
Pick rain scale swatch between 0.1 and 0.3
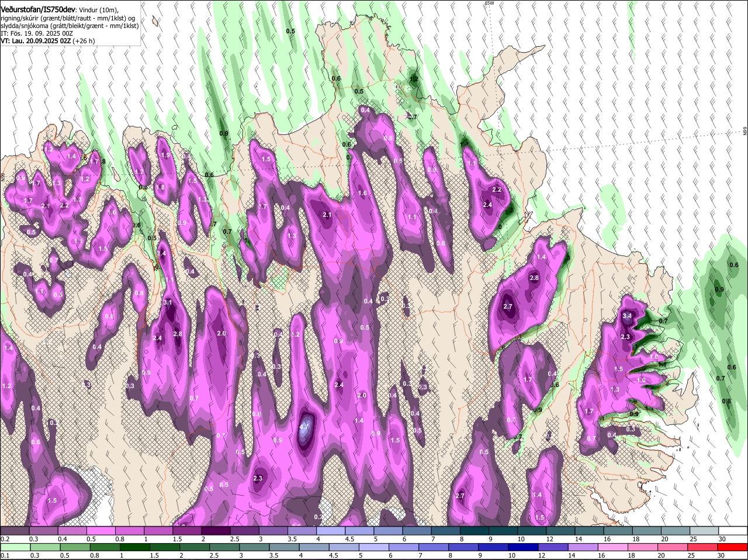click(15, 547)
